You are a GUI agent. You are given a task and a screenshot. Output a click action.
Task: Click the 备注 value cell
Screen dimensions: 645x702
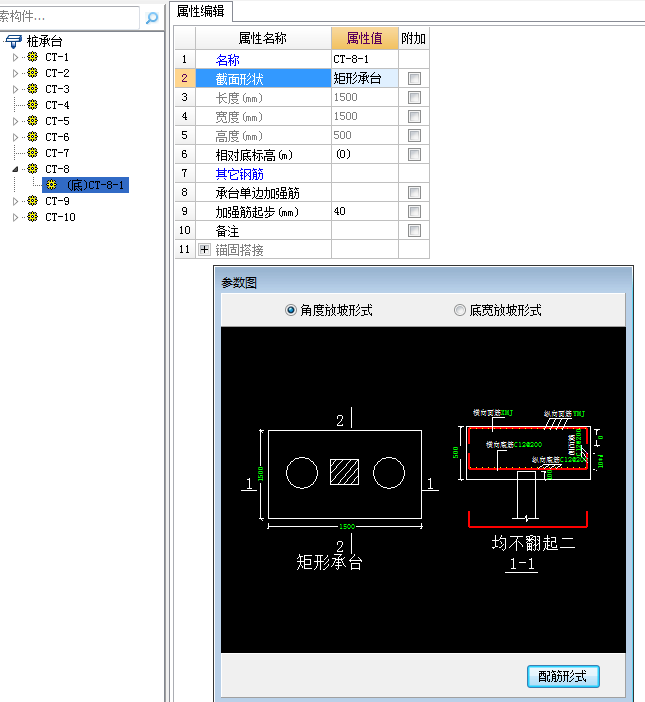[365, 231]
